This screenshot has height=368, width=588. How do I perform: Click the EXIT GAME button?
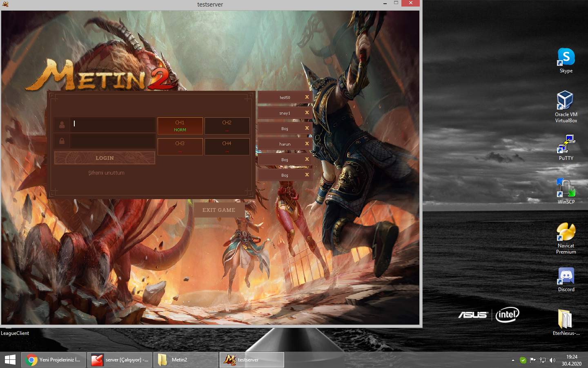point(219,210)
